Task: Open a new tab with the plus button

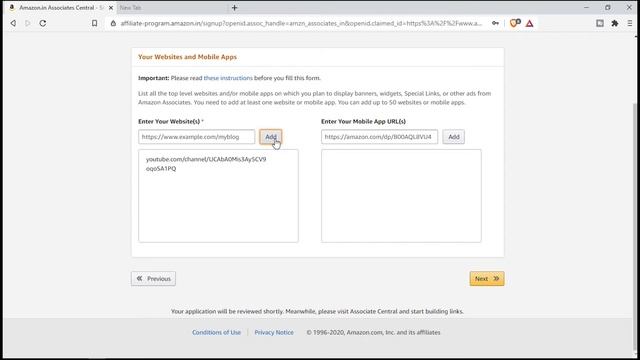Action: click(x=234, y=8)
